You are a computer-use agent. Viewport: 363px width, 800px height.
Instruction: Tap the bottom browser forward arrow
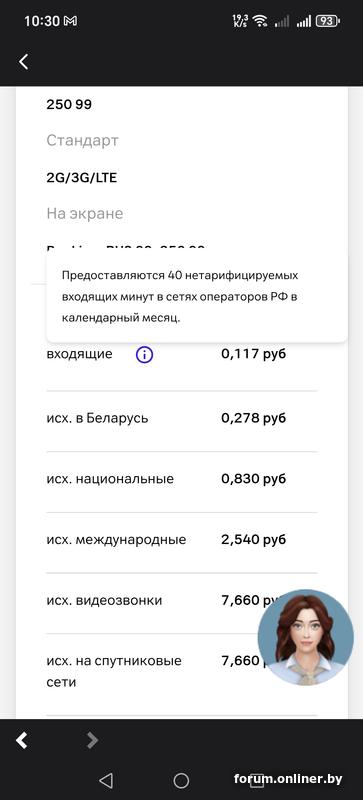tap(92, 740)
